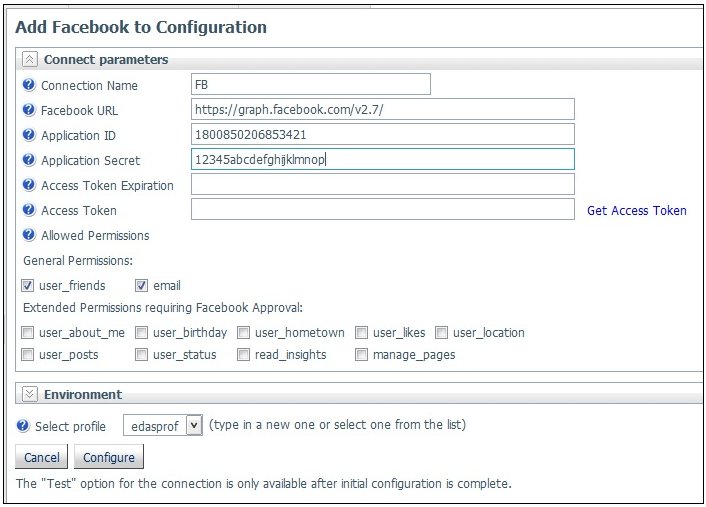
Task: Show help for Access Token Expiration
Action: (x=29, y=185)
